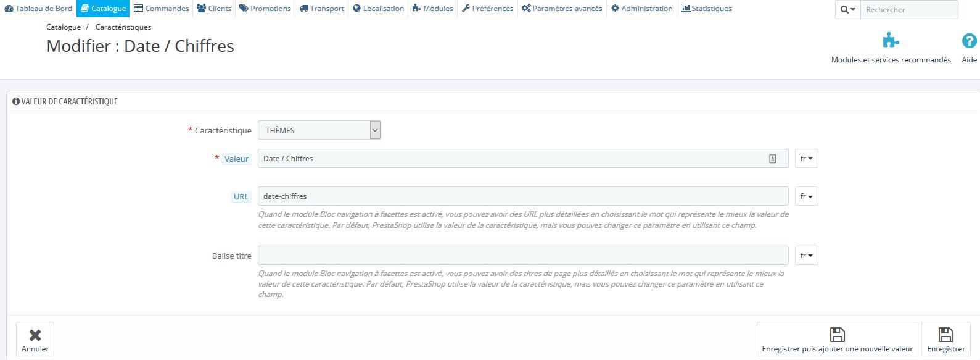
Task: Click the URL field label
Action: coord(241,197)
